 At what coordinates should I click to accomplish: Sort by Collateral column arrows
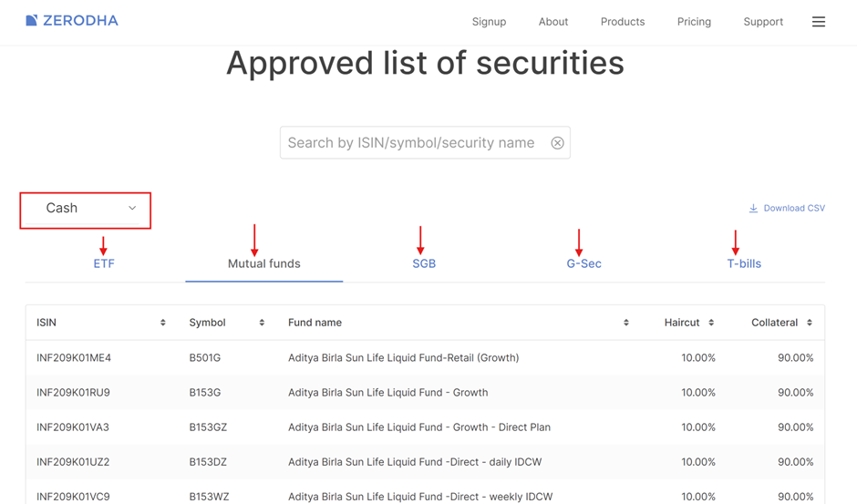pyautogui.click(x=810, y=323)
